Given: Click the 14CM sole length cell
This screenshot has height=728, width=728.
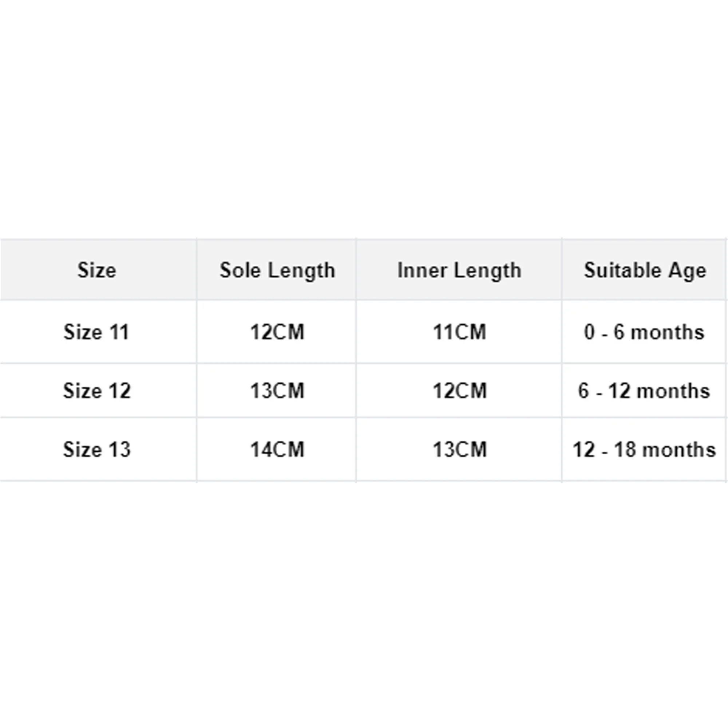Looking at the screenshot, I should [277, 449].
